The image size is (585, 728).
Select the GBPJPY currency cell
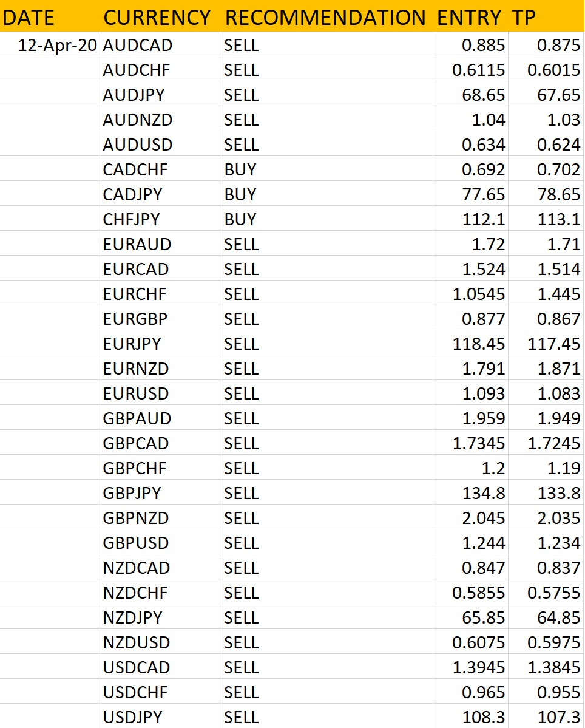point(160,492)
